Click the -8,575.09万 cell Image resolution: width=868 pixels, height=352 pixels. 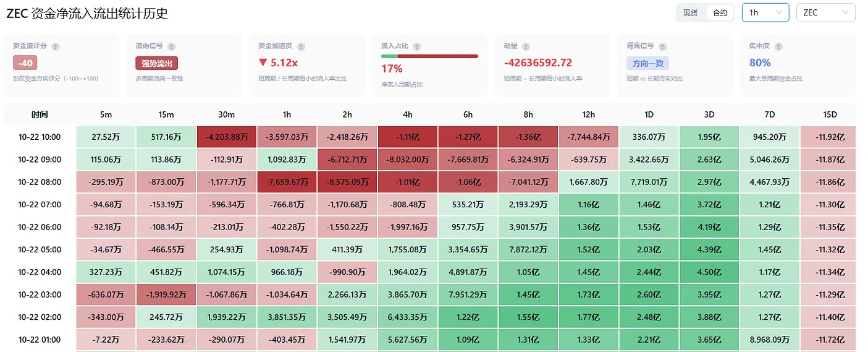pos(347,182)
